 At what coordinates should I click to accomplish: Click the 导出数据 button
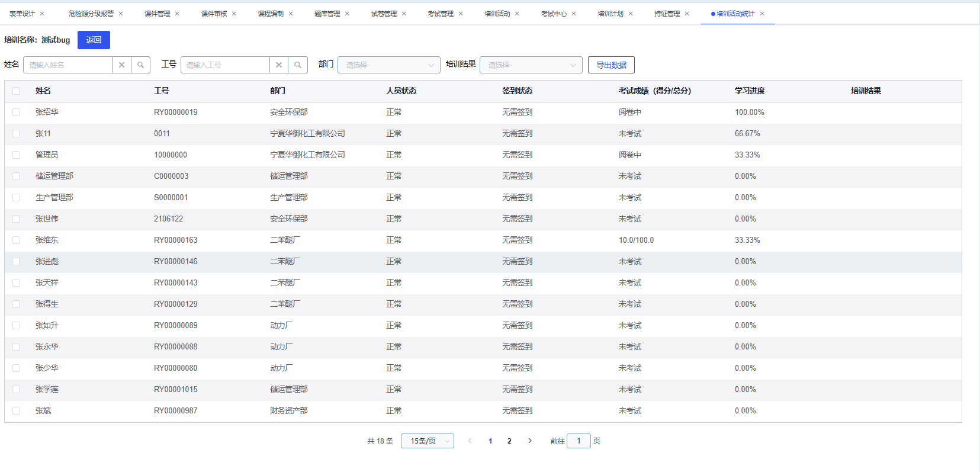point(611,65)
